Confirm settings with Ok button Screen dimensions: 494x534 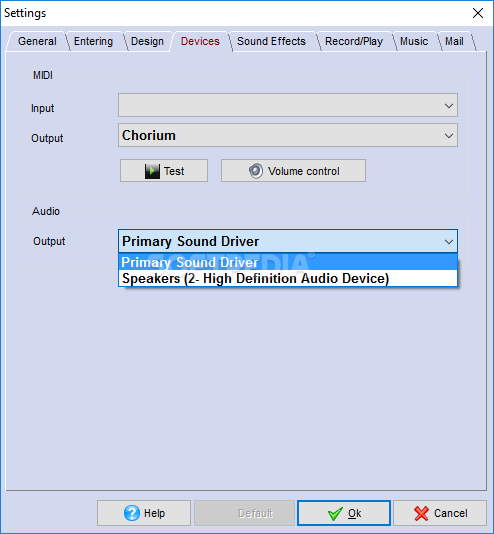[x=344, y=513]
